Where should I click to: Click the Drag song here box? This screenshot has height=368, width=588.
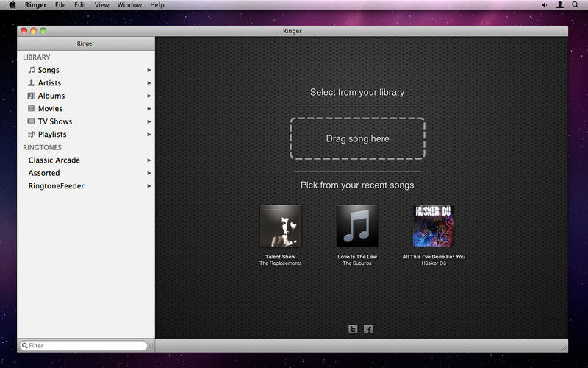point(357,138)
